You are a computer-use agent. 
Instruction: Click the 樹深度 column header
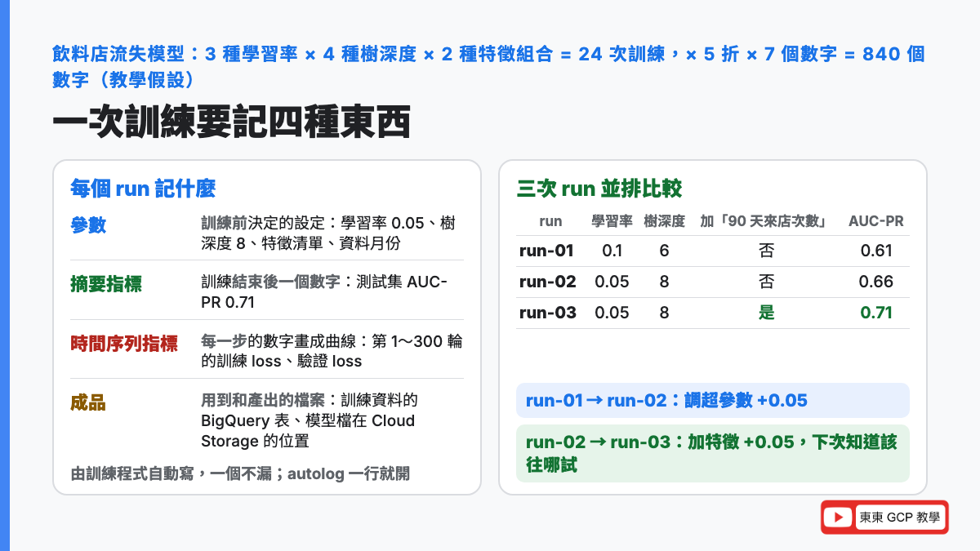click(x=664, y=221)
